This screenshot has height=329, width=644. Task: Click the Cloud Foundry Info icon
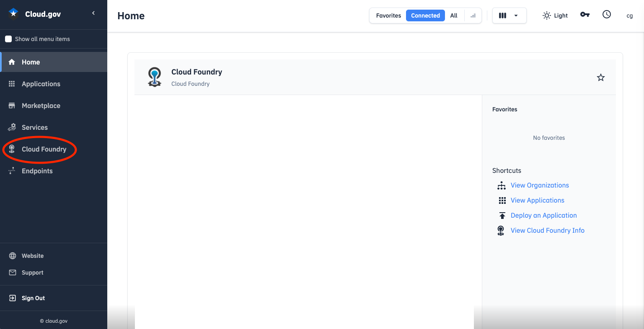point(501,231)
